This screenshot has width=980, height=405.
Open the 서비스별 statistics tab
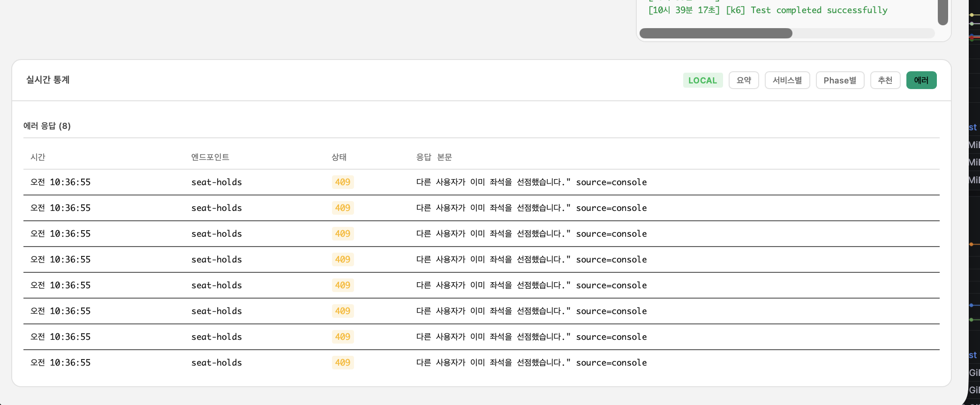[787, 80]
